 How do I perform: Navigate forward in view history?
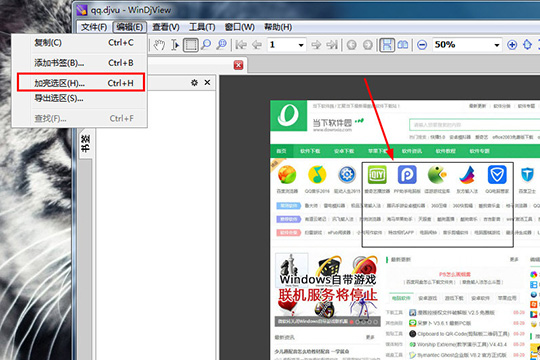367,45
